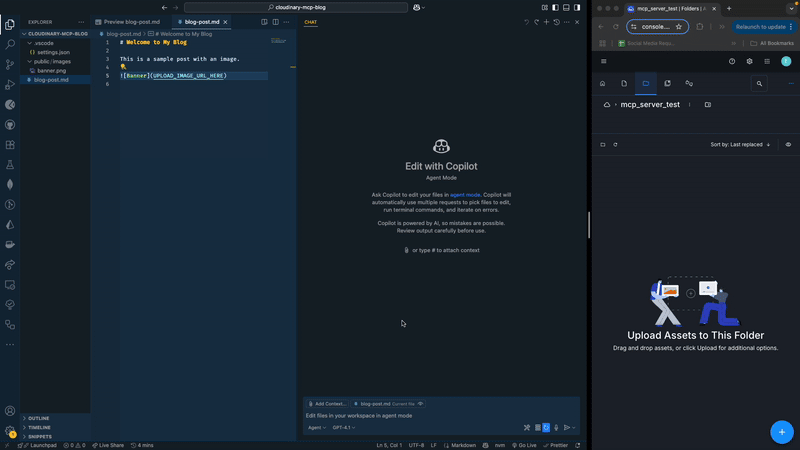
Task: Toggle secondary side bar in title bar
Action: click(577, 8)
